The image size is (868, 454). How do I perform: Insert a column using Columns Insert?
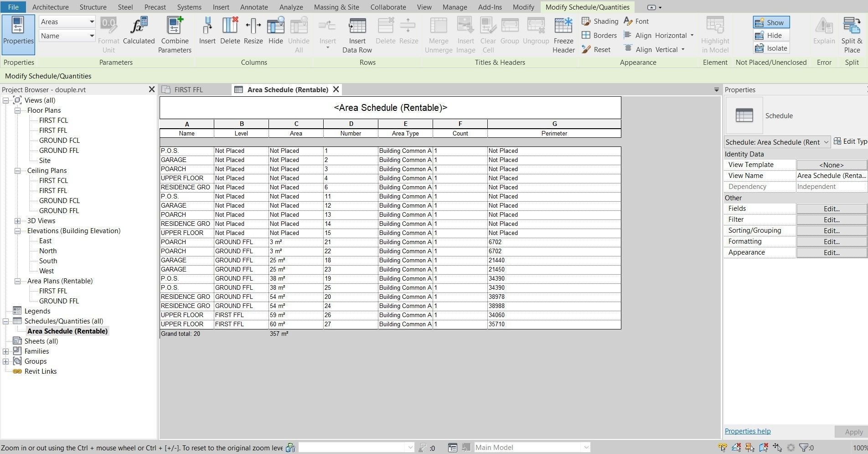(207, 31)
